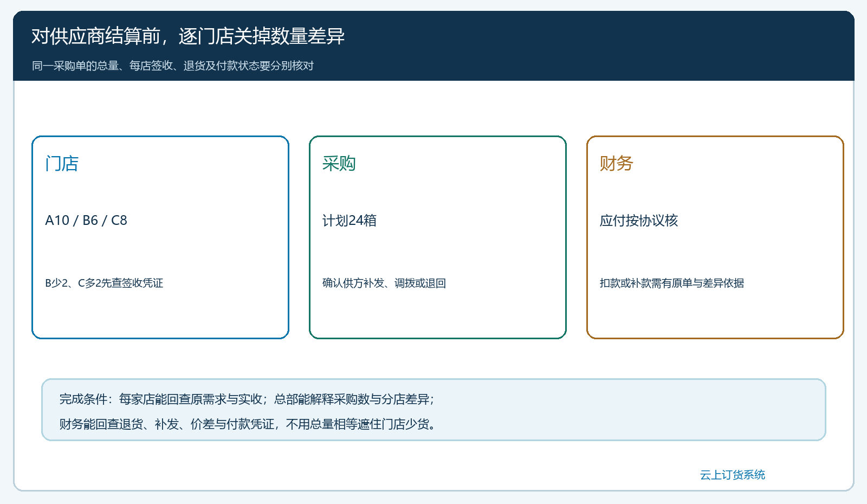867x504 pixels.
Task: Select the 财务 card heading
Action: click(617, 163)
